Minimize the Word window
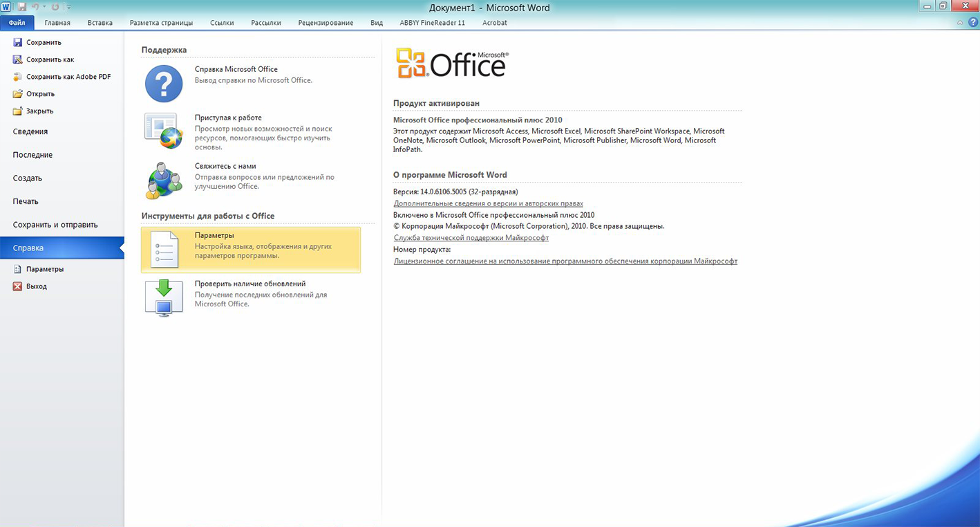 coord(927,6)
